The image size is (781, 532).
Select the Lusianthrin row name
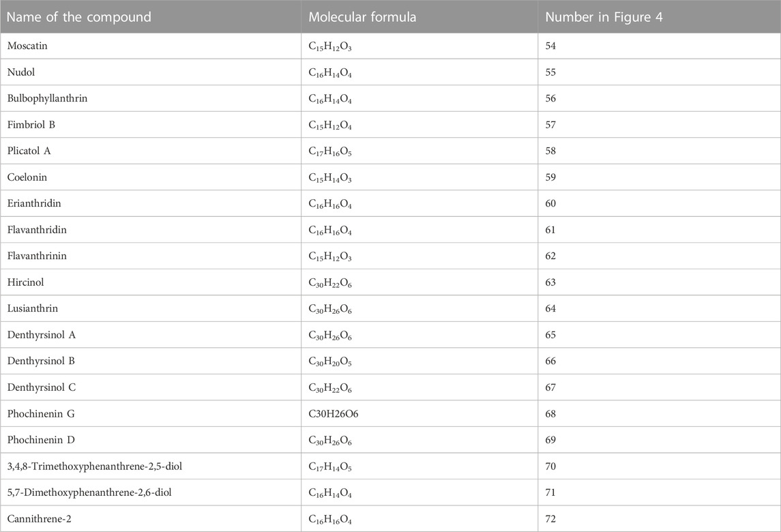(x=32, y=308)
